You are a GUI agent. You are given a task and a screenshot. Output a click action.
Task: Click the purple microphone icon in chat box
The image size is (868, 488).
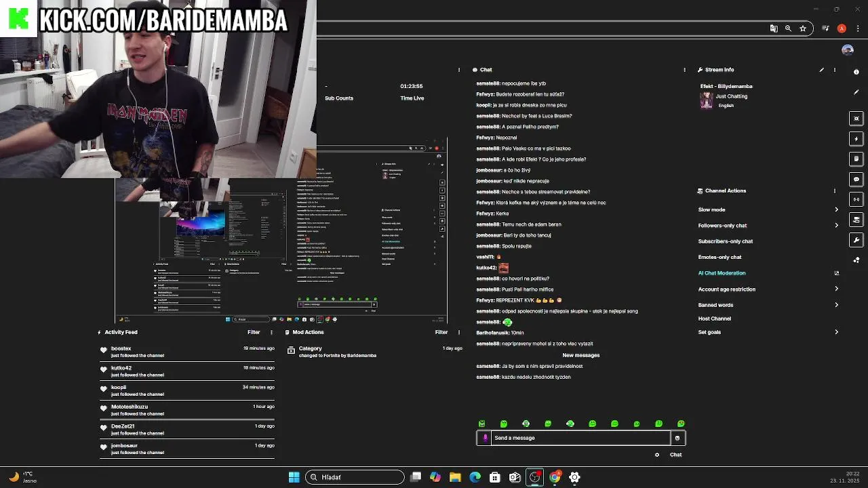point(485,438)
